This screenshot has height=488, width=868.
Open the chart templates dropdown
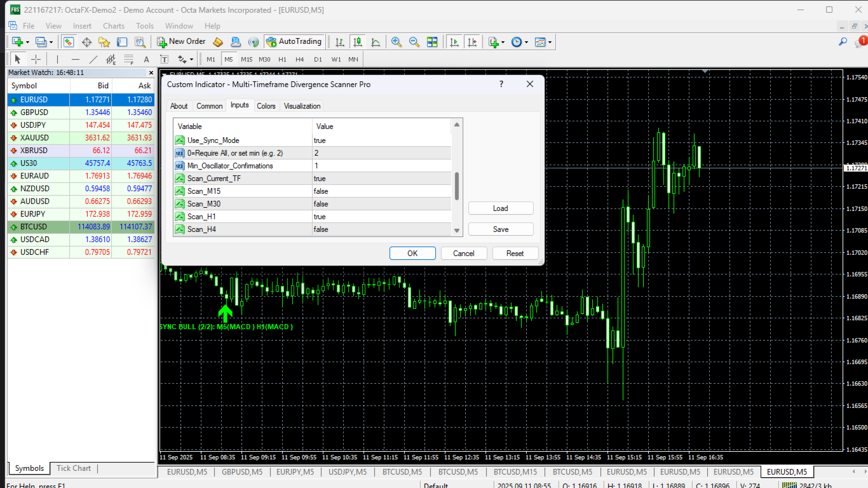coord(550,43)
